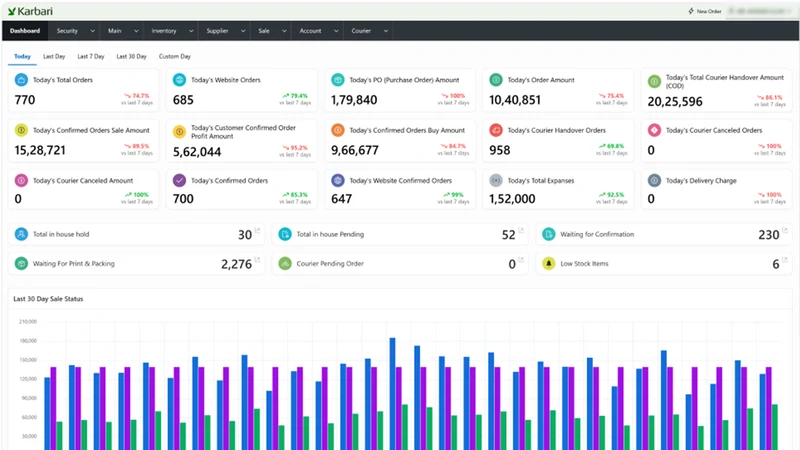Click Confirmed Orders Sale Amount yellow icon
Screen dimensions: 800x450
[x=21, y=130]
